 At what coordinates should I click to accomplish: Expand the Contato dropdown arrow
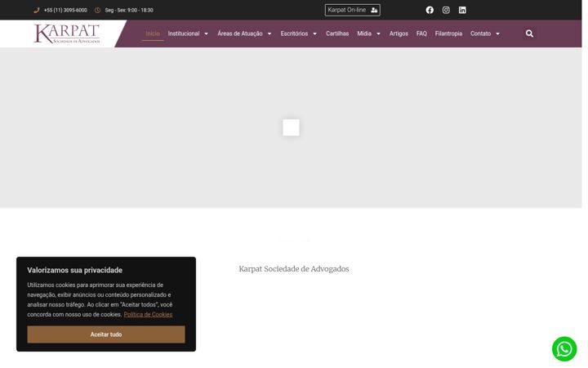tap(497, 34)
